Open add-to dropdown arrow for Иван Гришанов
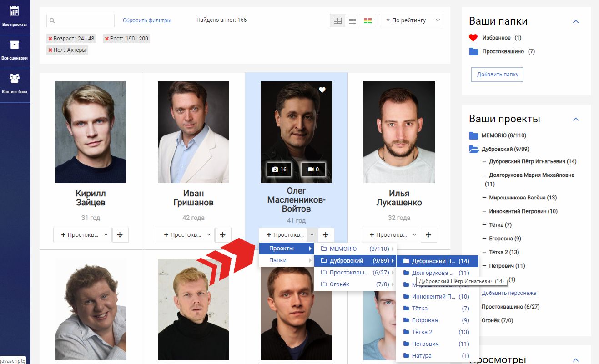This screenshot has height=364, width=599. (208, 235)
